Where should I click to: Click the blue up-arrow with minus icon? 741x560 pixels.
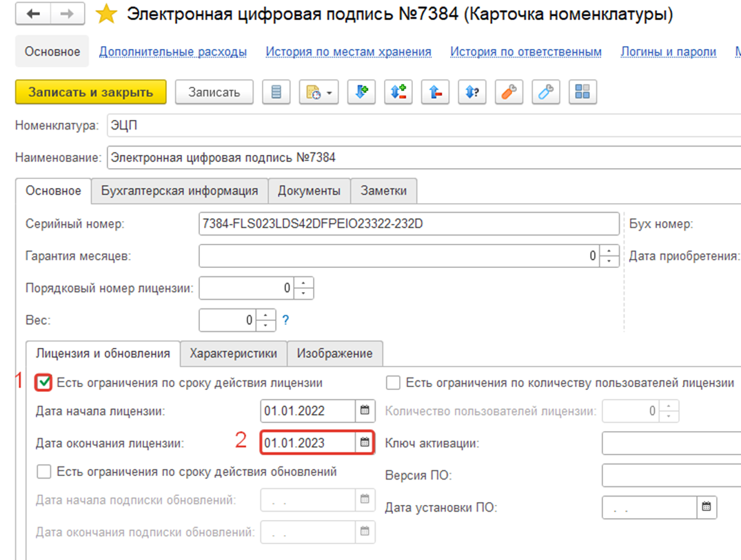click(435, 92)
